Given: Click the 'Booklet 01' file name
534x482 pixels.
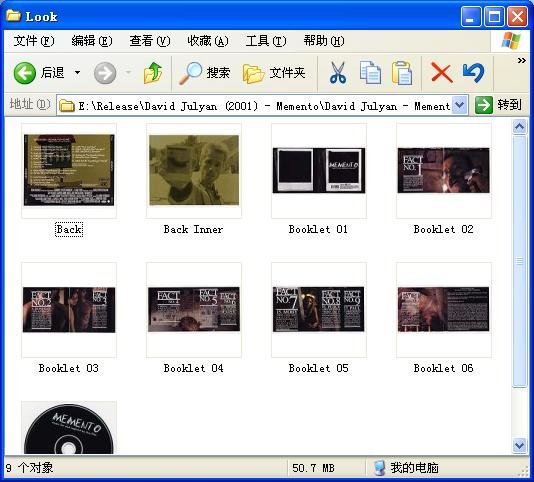Looking at the screenshot, I should 318,229.
